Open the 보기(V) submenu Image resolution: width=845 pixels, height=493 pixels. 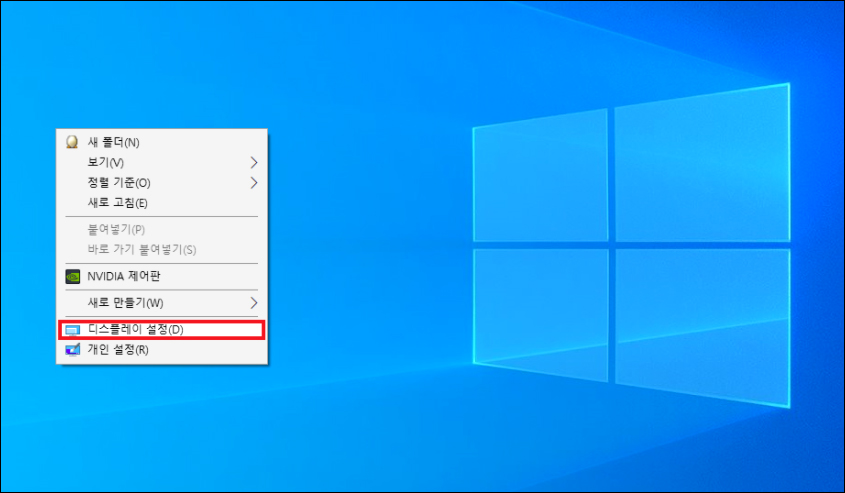click(x=162, y=162)
